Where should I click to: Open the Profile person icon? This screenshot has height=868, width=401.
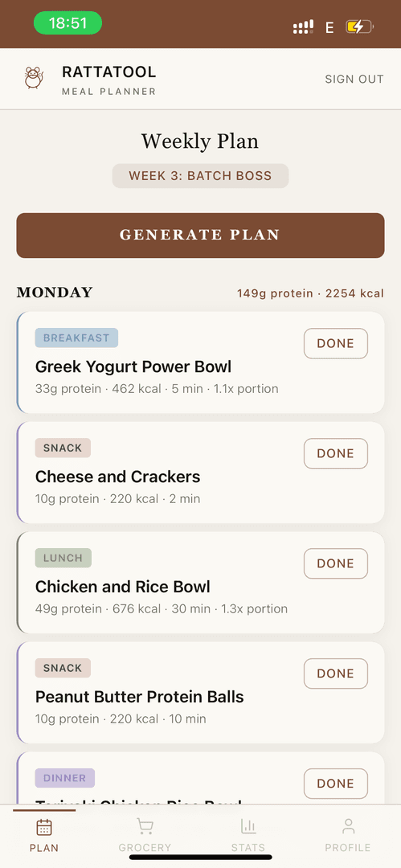coord(348,827)
